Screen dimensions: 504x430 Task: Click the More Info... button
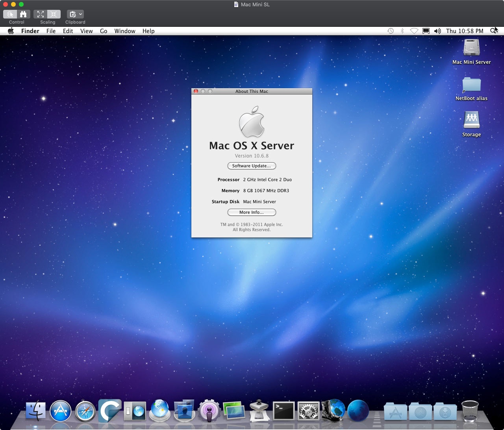(252, 212)
